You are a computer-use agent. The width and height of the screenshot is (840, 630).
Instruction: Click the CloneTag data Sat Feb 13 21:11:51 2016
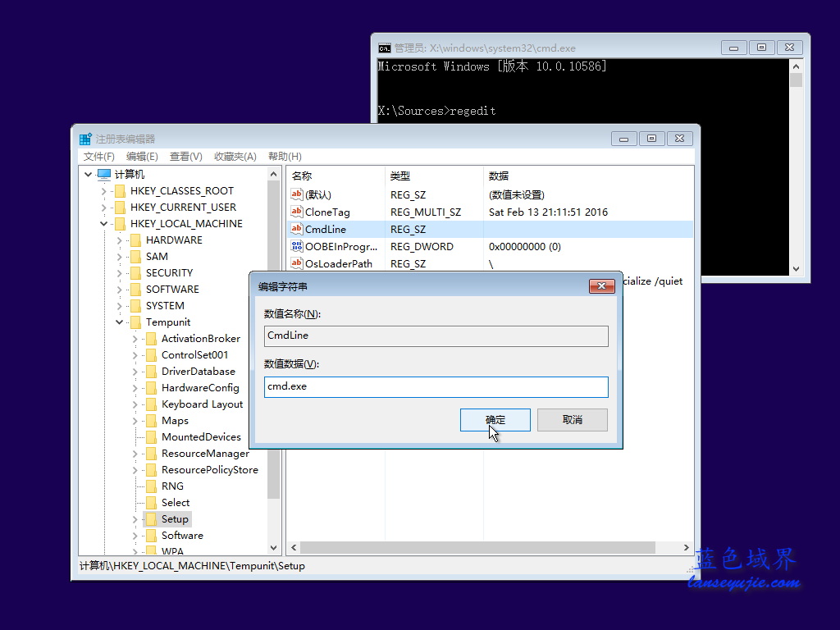pos(548,212)
